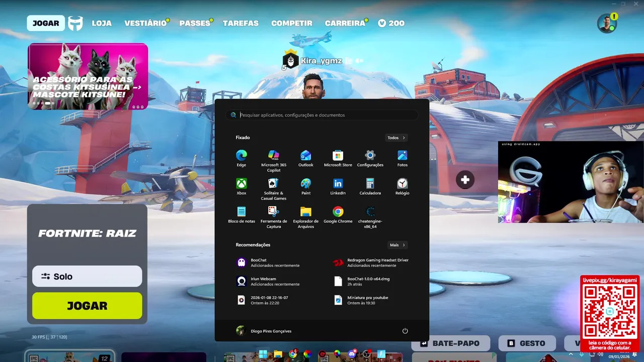Switch to the JOGAR tab

coord(46,23)
